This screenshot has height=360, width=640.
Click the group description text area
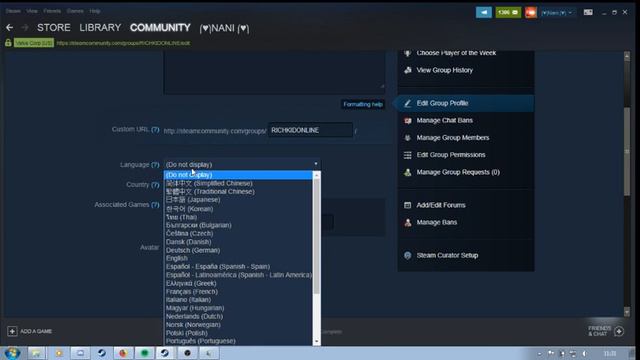coord(274,72)
